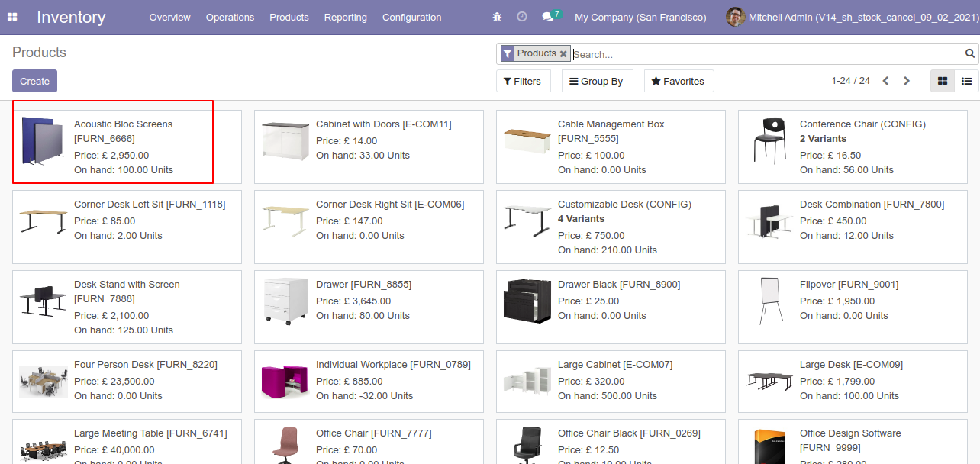The image size is (980, 464).
Task: Open the Operations menu
Action: coord(230,17)
